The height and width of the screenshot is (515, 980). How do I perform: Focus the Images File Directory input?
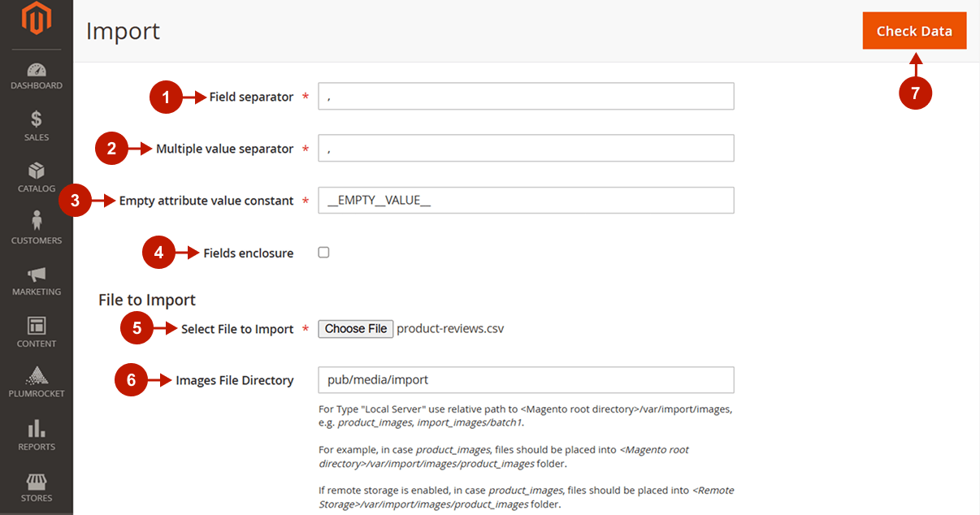coord(526,379)
